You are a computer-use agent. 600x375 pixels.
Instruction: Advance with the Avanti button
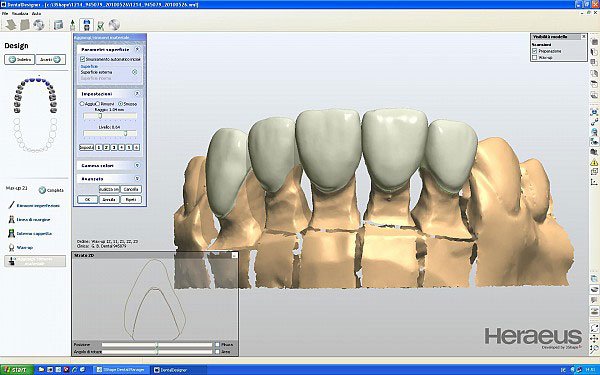click(x=51, y=60)
